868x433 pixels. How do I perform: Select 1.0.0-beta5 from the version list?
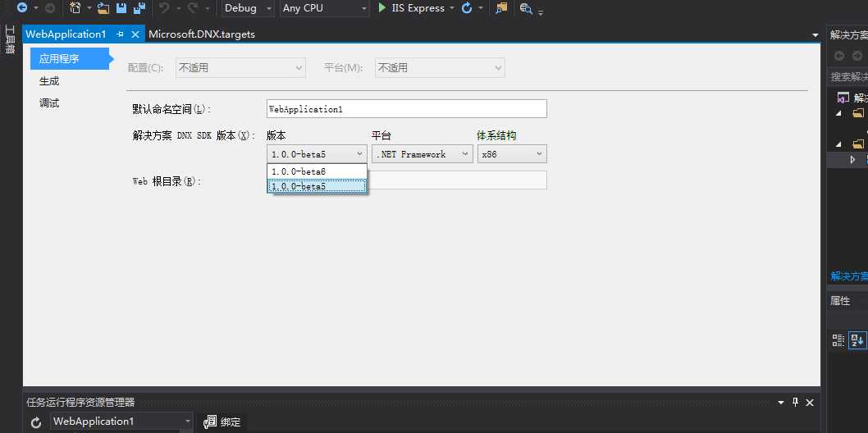point(317,186)
